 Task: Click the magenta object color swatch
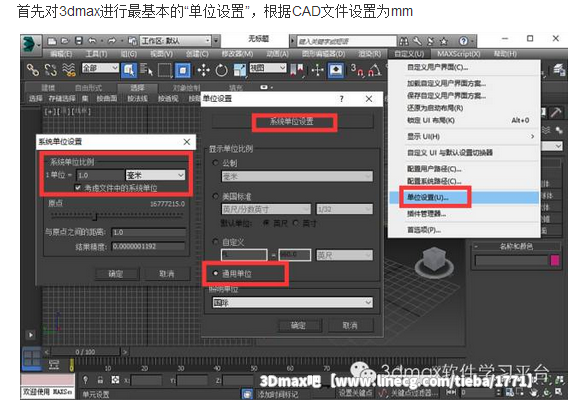pyautogui.click(x=554, y=260)
